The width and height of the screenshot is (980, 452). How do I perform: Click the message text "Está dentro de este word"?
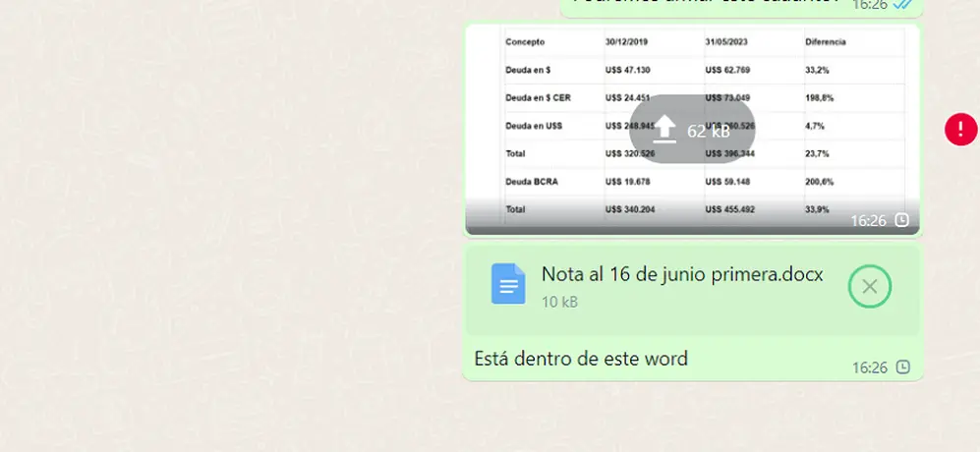581,359
